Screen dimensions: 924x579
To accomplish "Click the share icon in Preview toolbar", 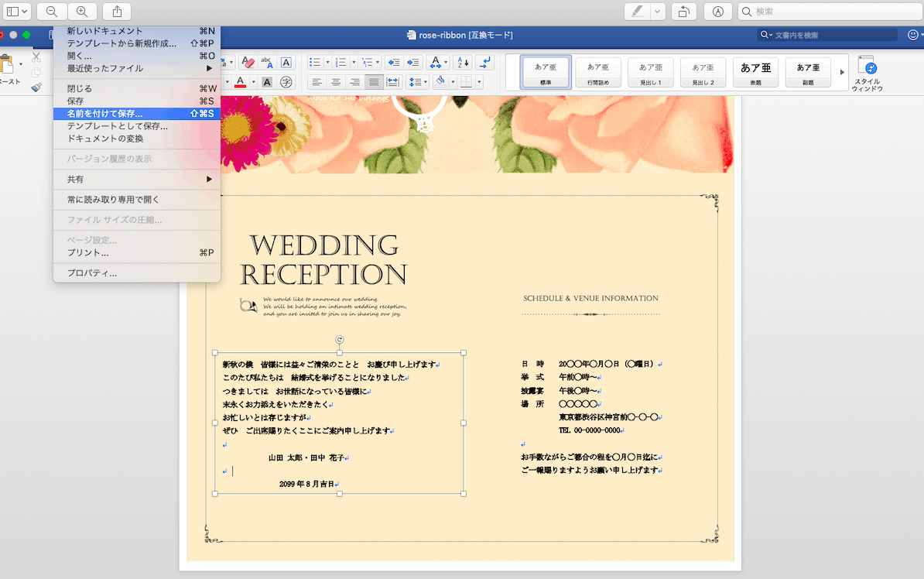I will tap(117, 12).
